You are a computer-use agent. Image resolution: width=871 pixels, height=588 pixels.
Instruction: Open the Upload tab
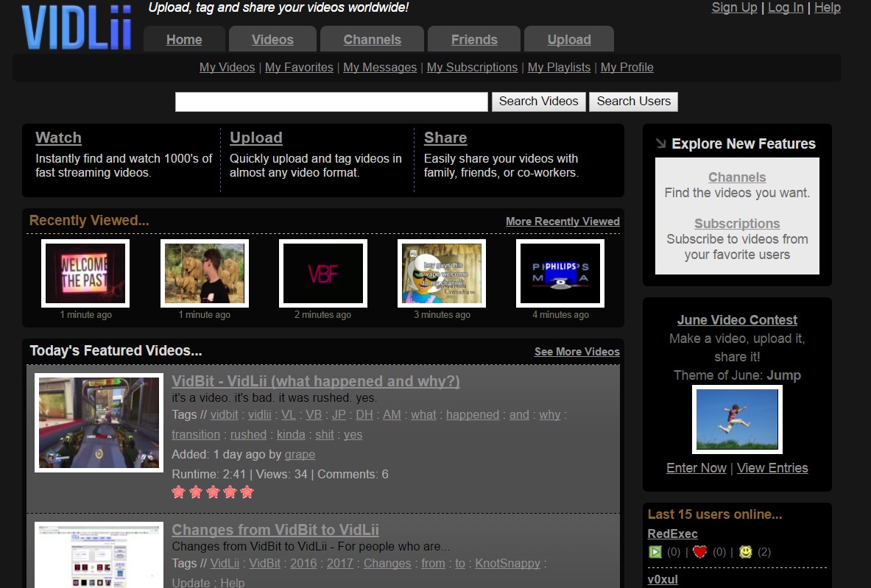click(x=569, y=40)
